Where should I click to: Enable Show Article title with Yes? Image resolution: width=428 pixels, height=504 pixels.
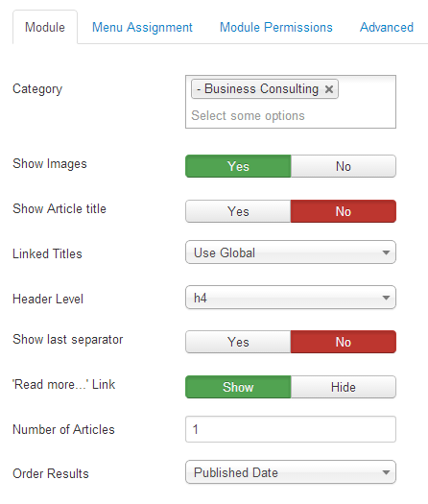238,211
